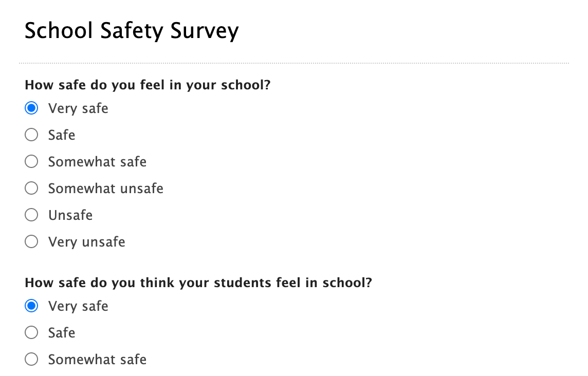Click 'Somewhat safe' label text in students question
Viewport: 588px width, 376px height.
click(97, 360)
